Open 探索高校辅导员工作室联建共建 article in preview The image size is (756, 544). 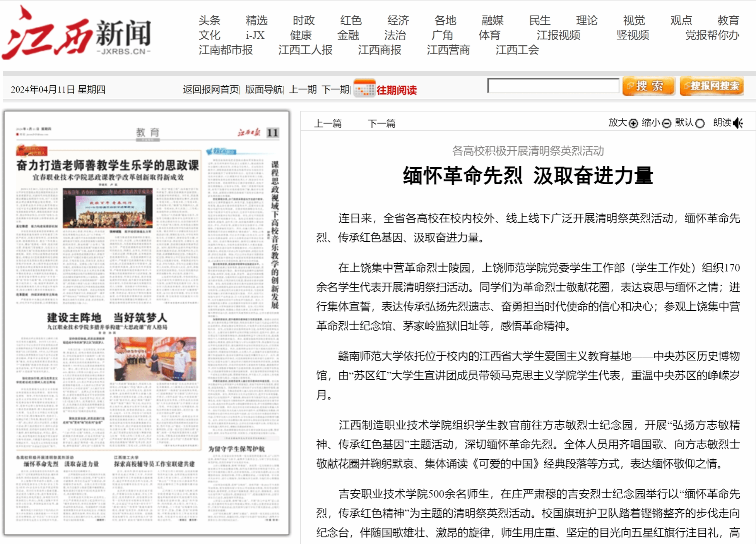point(154,464)
